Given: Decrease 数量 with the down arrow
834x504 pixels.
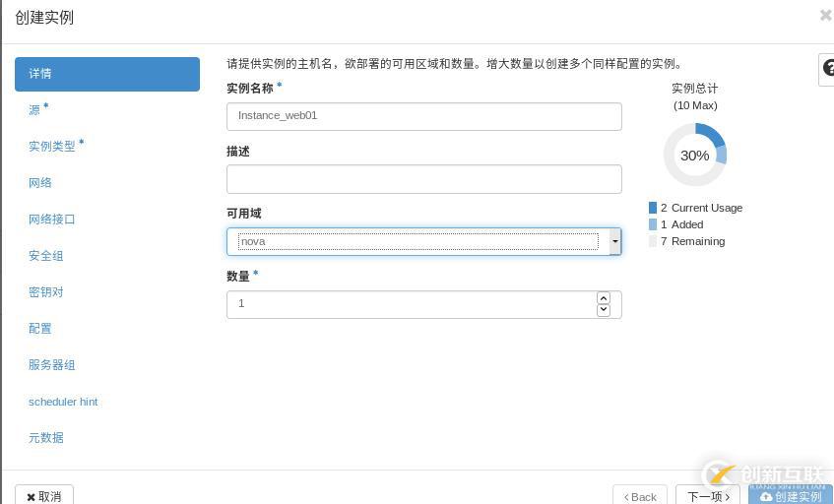Looking at the screenshot, I should pos(604,310).
